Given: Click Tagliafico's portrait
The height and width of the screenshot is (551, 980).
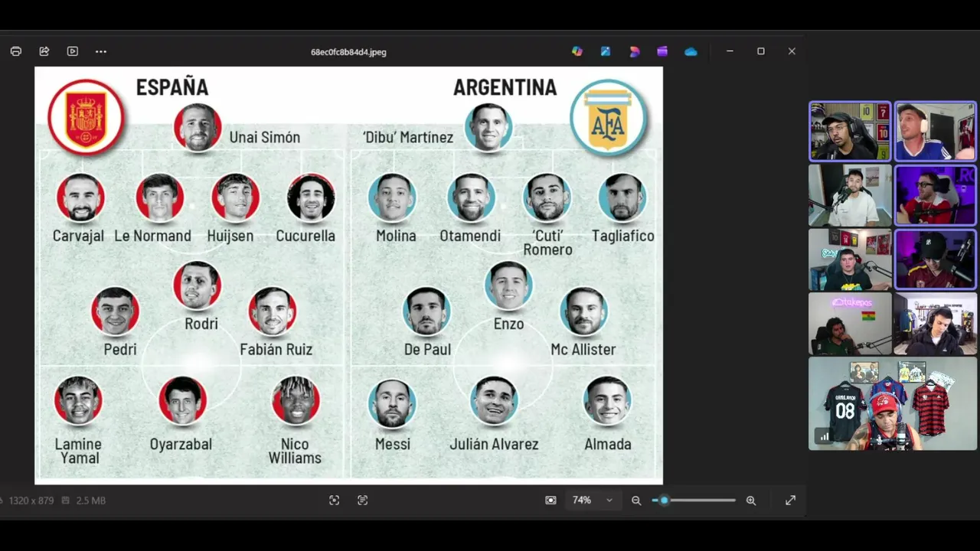Looking at the screenshot, I should (622, 197).
